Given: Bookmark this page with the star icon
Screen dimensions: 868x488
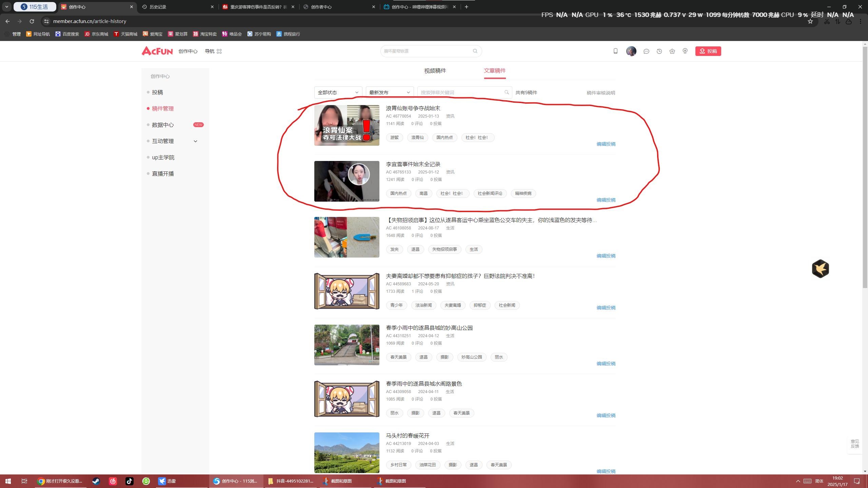Looking at the screenshot, I should [810, 21].
